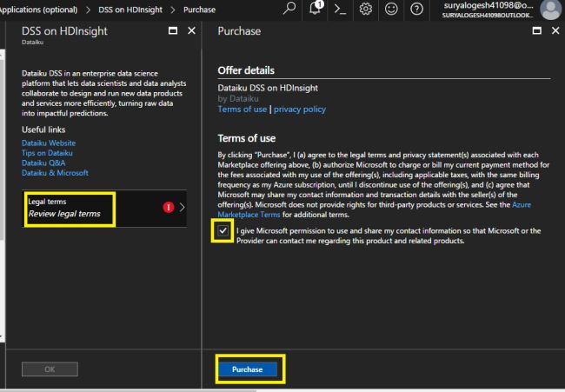This screenshot has height=392, width=565.
Task: Open the settings gear
Action: (365, 9)
